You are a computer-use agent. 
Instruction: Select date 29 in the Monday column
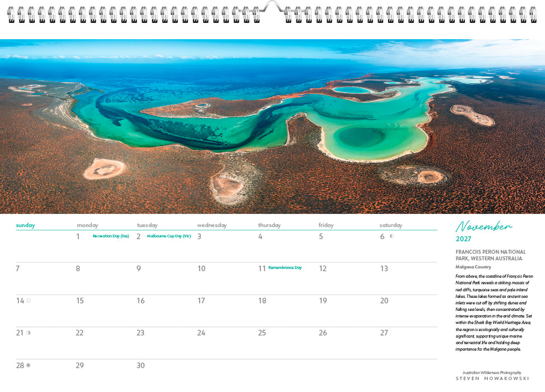pos(80,365)
